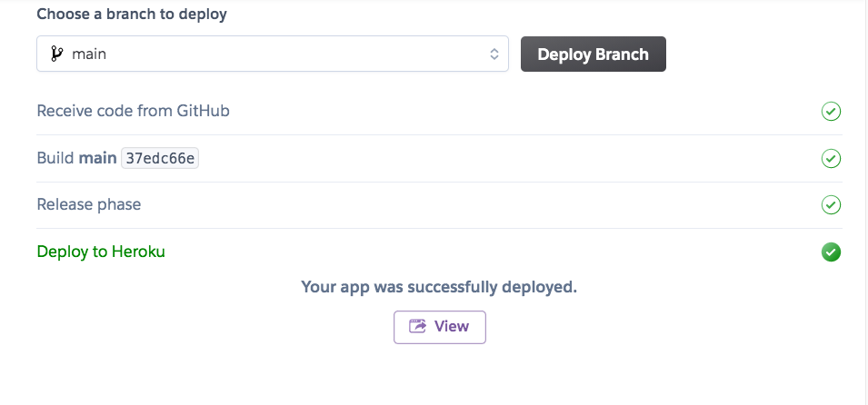This screenshot has width=868, height=405.
Task: Click the Choose a branch to deploy heading
Action: tap(132, 15)
